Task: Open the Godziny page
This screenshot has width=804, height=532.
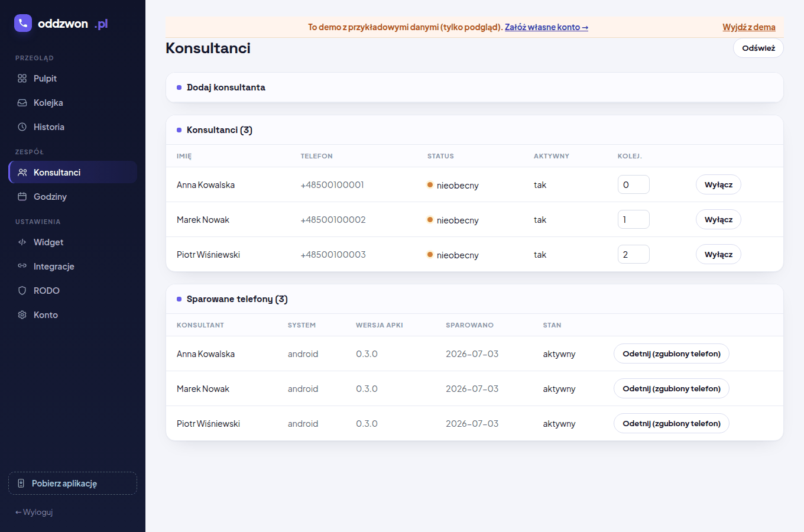Action: point(73,197)
